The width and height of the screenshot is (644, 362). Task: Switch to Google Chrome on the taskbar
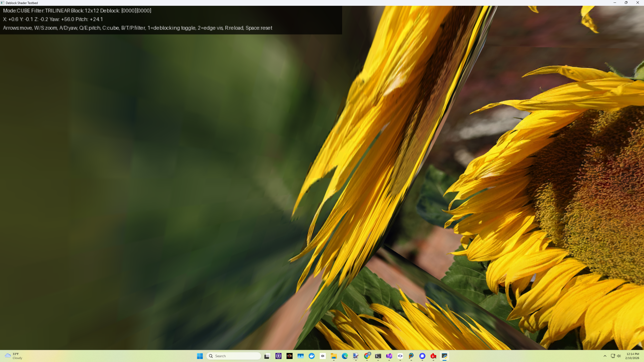point(367,356)
